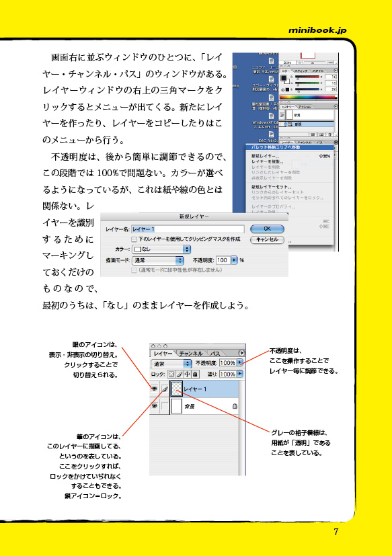The width and height of the screenshot is (392, 556).
Task: Switch to the パス tab
Action: pyautogui.click(x=215, y=354)
